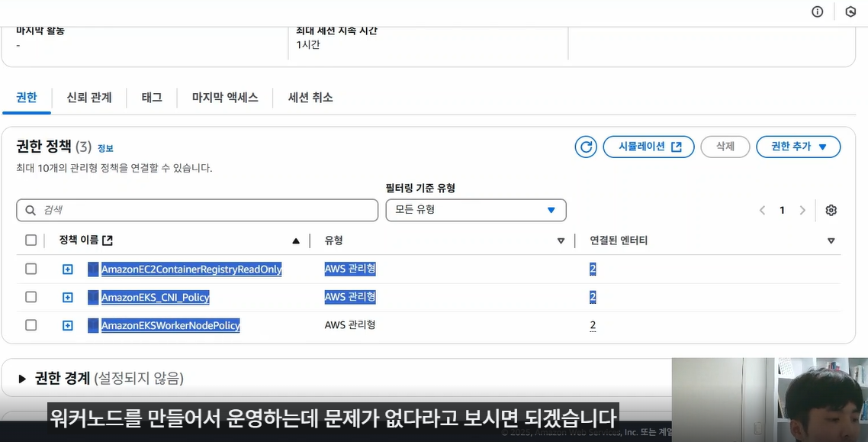
Task: Sort the 연결된 엔터티 column arrow
Action: coord(831,240)
